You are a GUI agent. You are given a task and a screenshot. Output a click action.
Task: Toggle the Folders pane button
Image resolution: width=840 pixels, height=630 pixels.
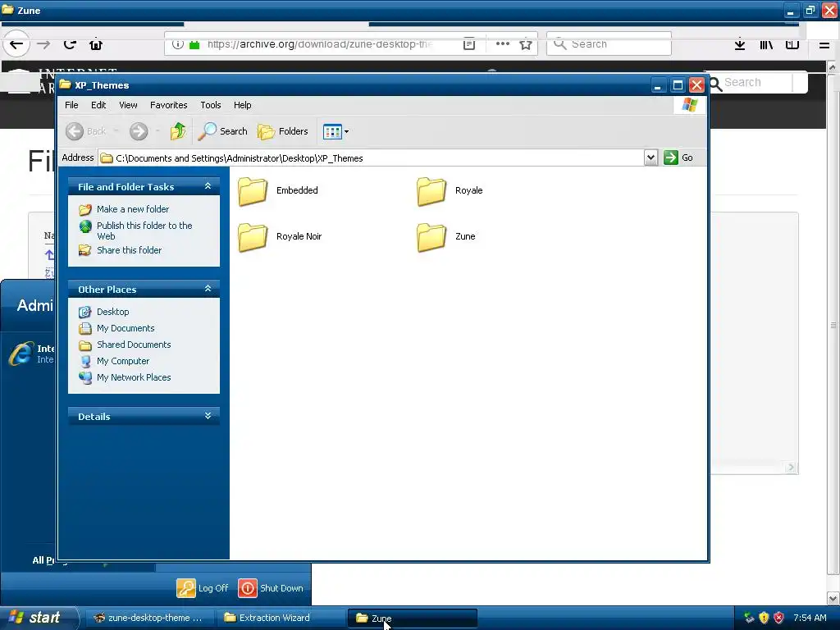pos(283,131)
